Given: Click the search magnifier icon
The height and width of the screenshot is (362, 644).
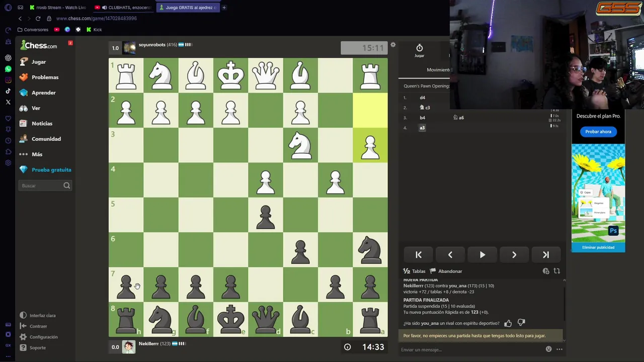Looking at the screenshot, I should click(66, 186).
